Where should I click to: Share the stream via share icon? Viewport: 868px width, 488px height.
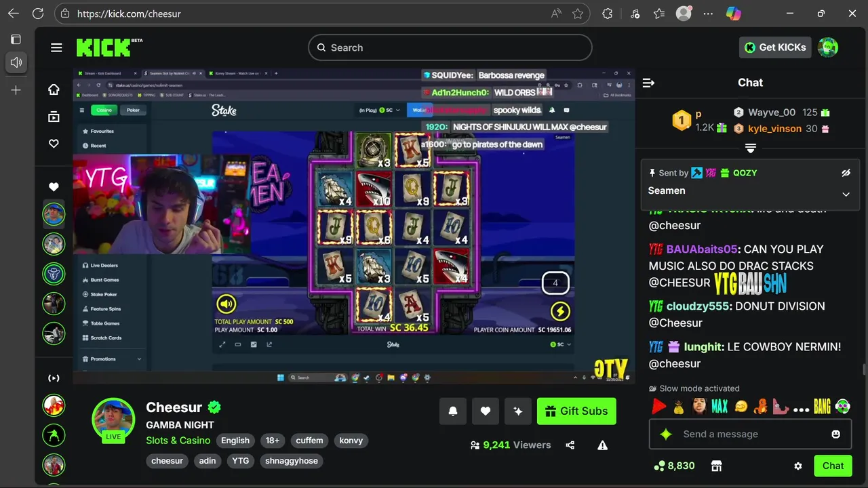pyautogui.click(x=570, y=445)
